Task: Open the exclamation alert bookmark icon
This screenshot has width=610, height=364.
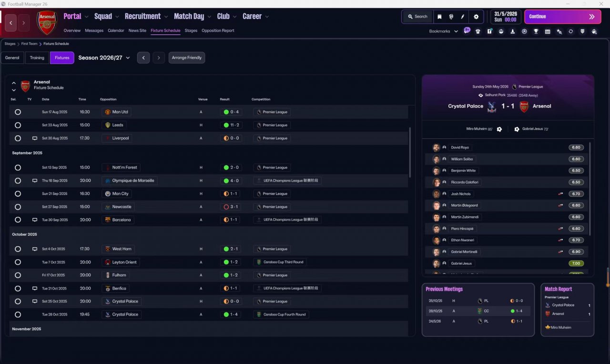Action: pos(489,31)
